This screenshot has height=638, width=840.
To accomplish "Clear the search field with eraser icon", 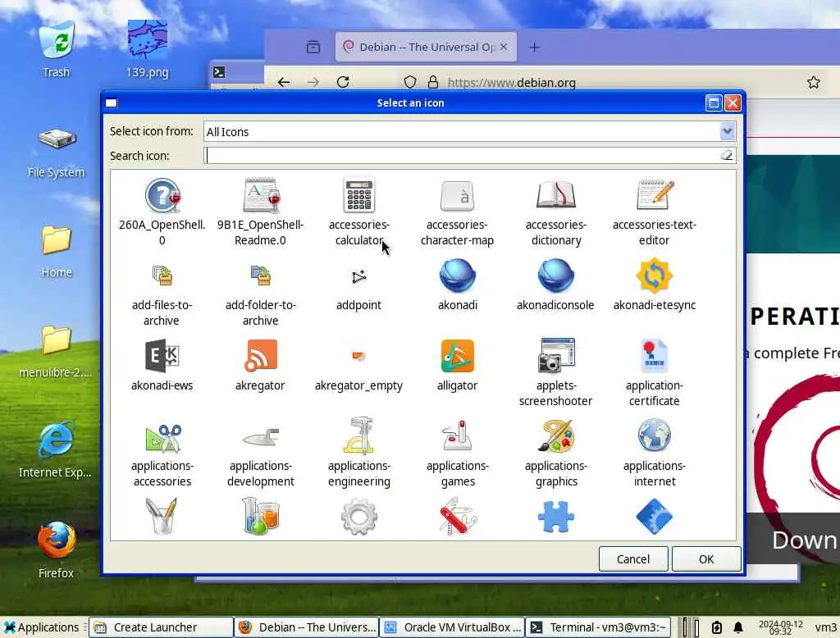I will [x=727, y=155].
